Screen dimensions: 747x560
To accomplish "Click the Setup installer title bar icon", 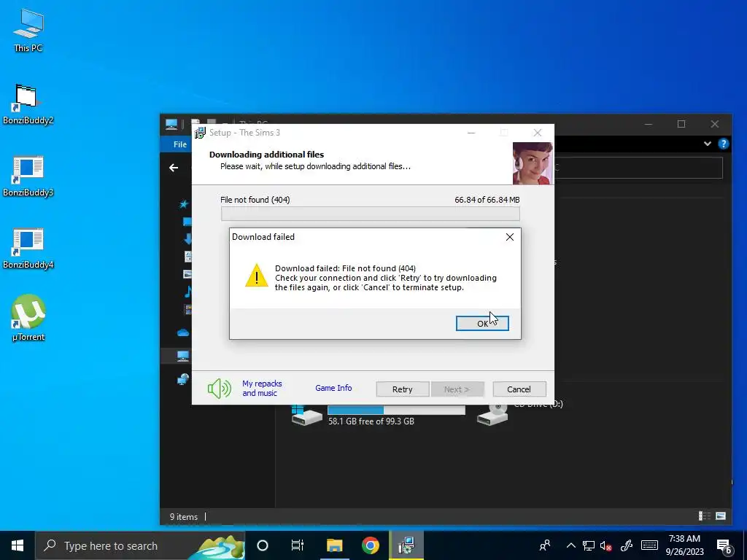I will pyautogui.click(x=200, y=133).
